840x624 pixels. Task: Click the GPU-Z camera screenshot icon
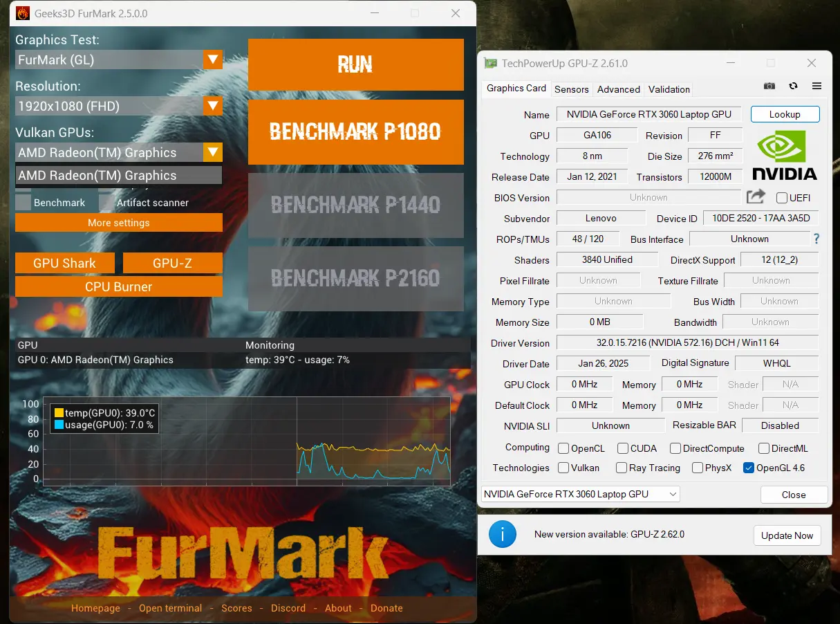click(x=769, y=86)
